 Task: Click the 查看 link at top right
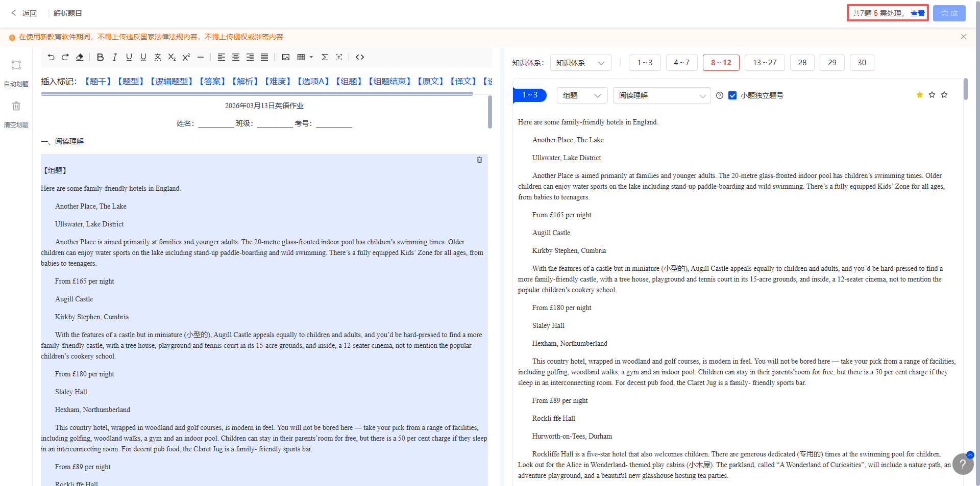[x=917, y=13]
